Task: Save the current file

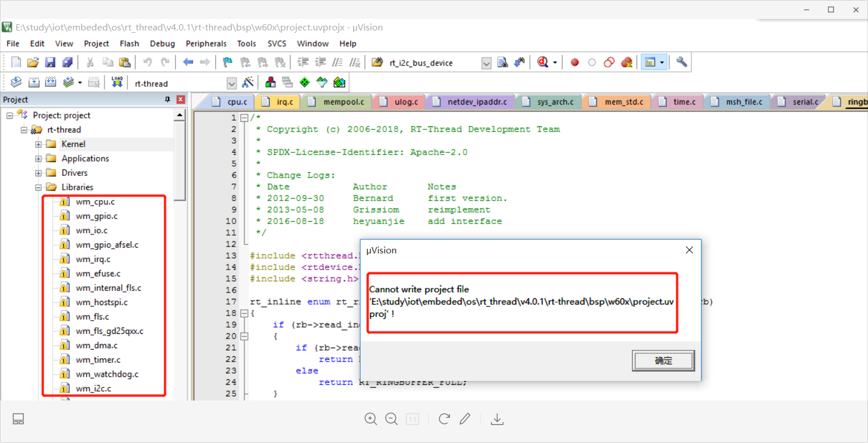Action: click(50, 63)
